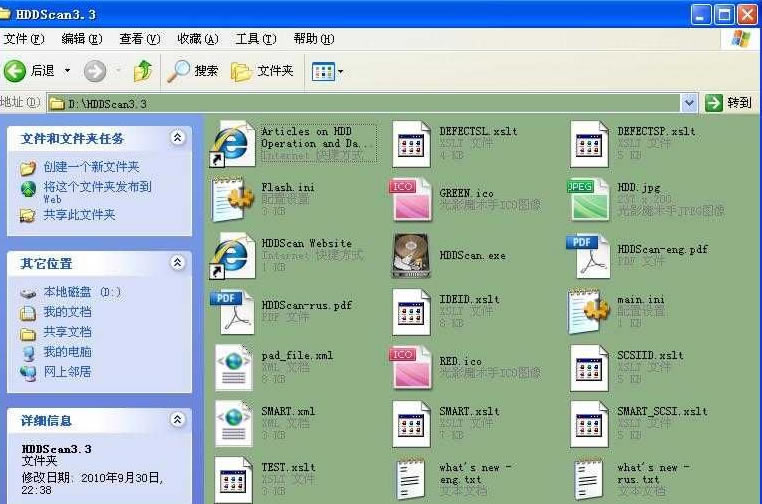This screenshot has width=762, height=504.
Task: Open the 工具(T) menu
Action: (x=255, y=39)
